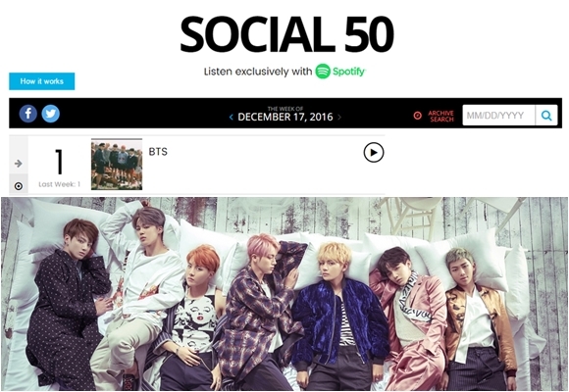Go to previous week with left chevron

(232, 117)
